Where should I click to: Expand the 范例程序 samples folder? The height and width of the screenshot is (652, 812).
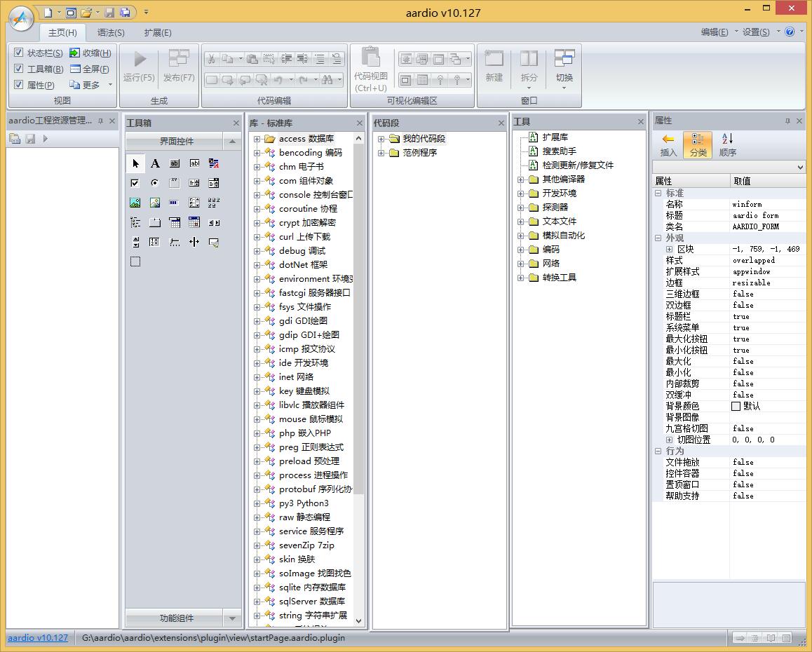coord(381,153)
